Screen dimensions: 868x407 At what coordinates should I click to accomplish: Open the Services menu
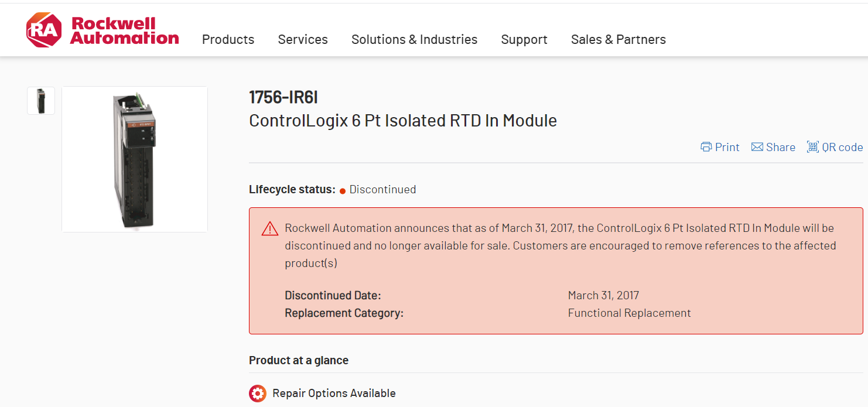point(303,39)
